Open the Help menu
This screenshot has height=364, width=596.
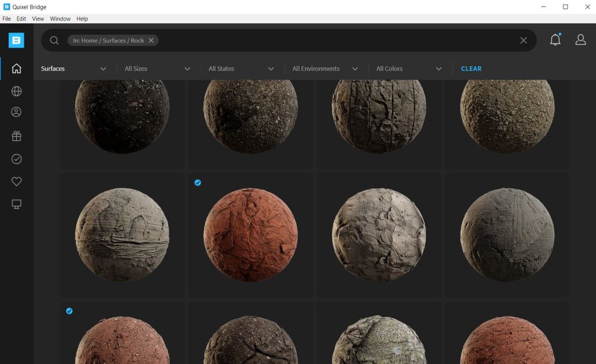[x=82, y=19]
